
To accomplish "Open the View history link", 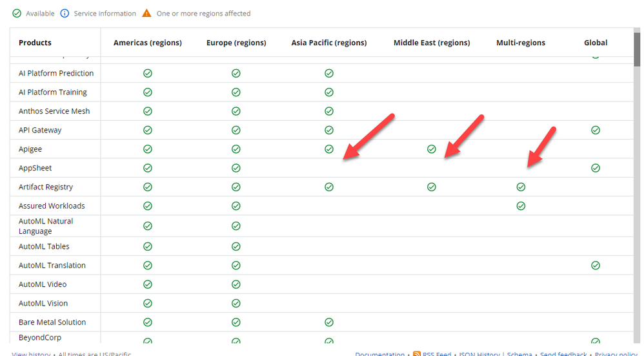I will coord(31,353).
